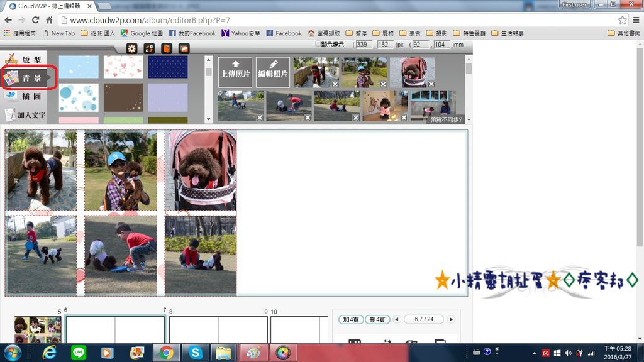Go to browser home page icon
Viewport: 644px width, 362px height.
49,20
